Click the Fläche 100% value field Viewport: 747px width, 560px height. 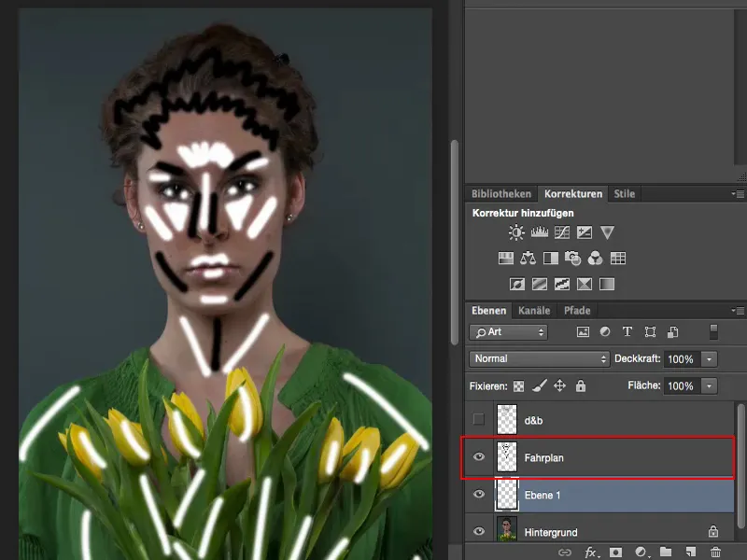coord(682,386)
